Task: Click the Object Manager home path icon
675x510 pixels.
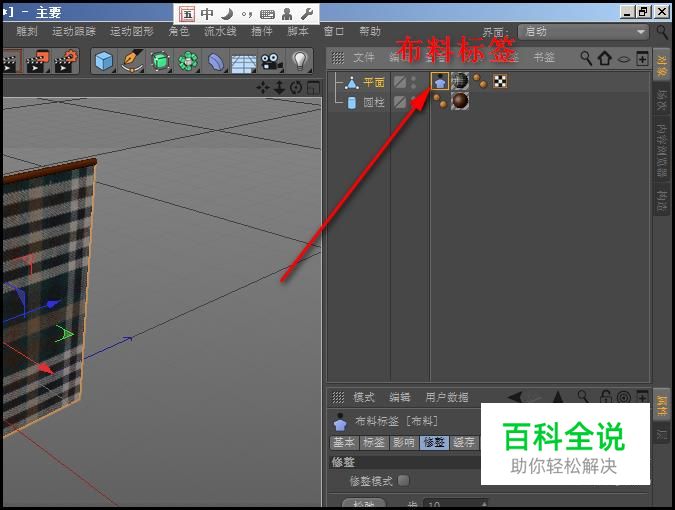Action: [604, 58]
